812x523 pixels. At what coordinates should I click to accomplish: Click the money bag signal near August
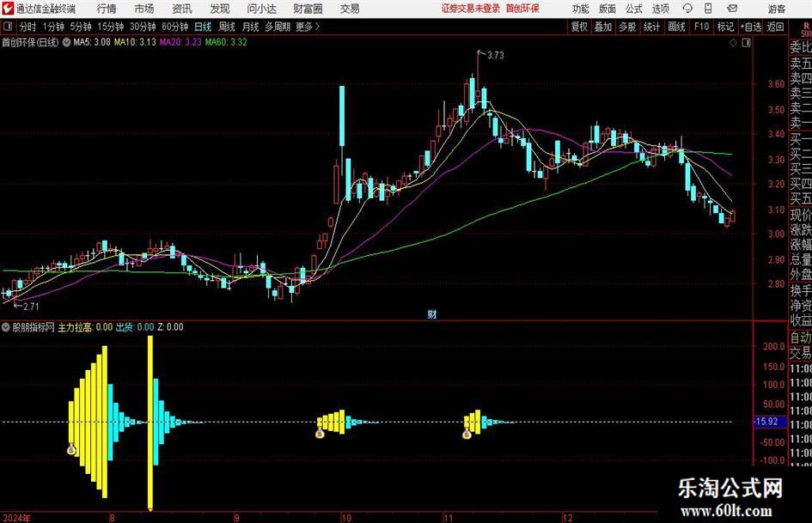click(71, 449)
